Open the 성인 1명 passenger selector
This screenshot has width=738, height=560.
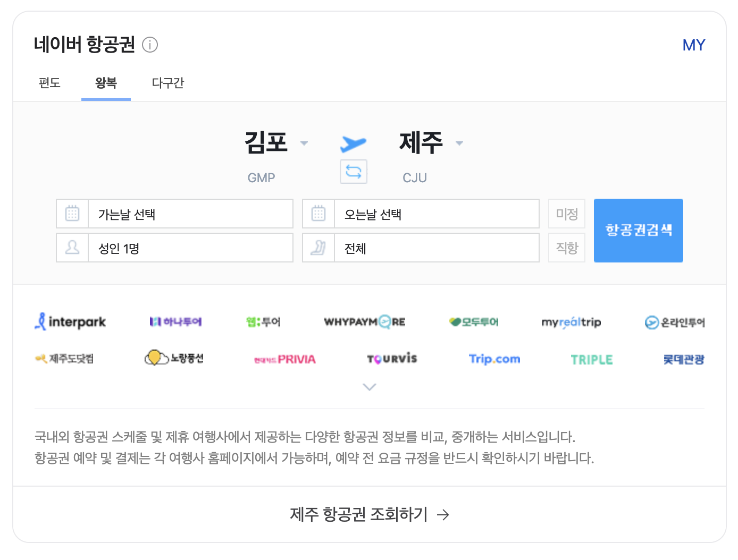[175, 248]
